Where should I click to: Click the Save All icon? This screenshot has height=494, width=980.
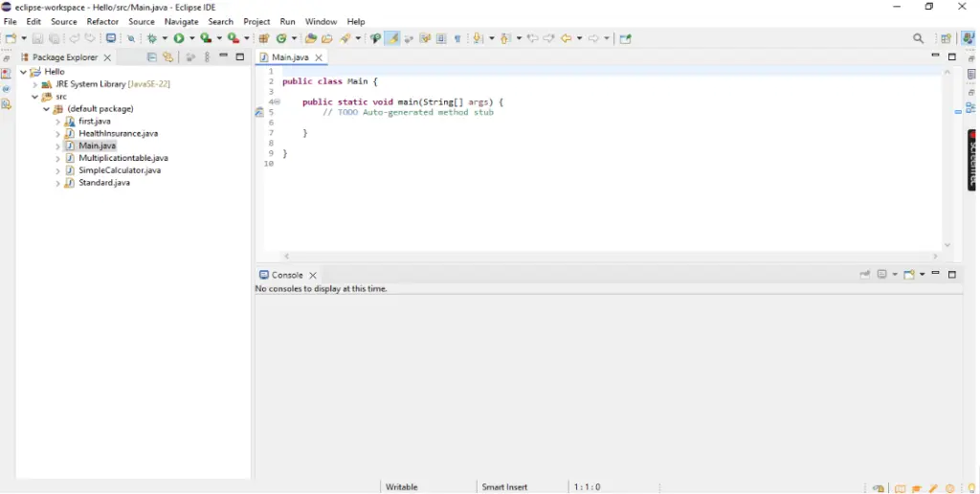[55, 38]
